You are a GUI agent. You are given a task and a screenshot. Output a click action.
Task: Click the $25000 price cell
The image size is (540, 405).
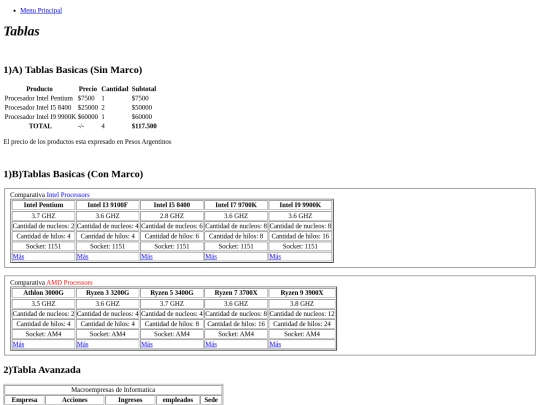[88, 107]
